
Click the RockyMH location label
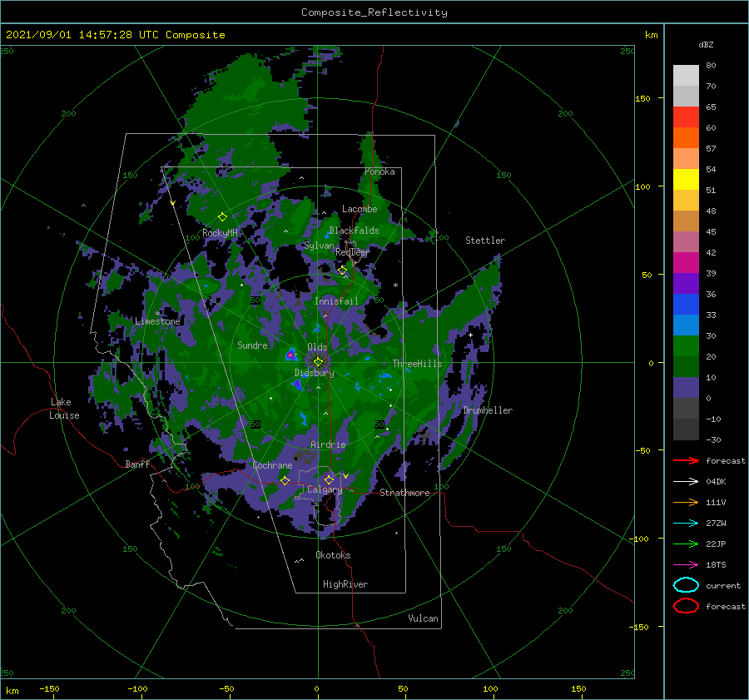220,233
